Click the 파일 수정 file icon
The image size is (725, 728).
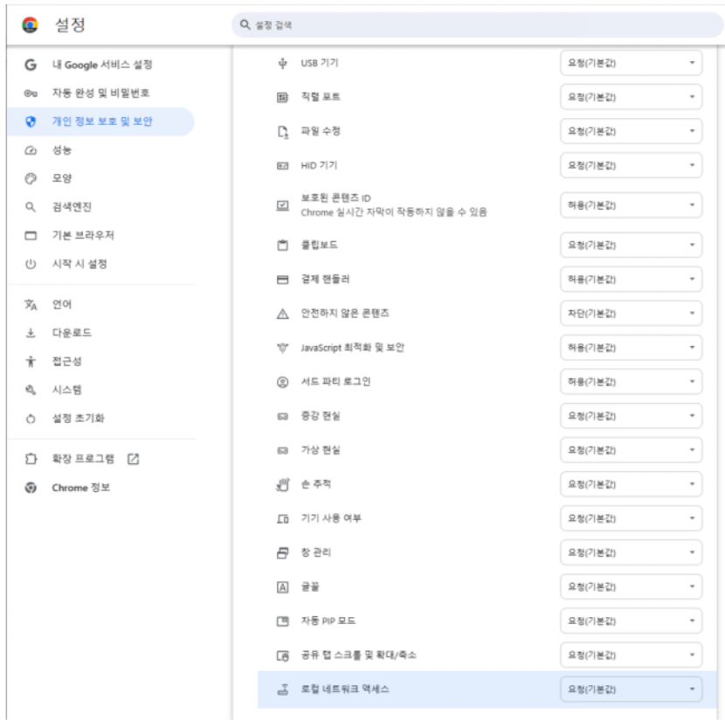tap(282, 132)
